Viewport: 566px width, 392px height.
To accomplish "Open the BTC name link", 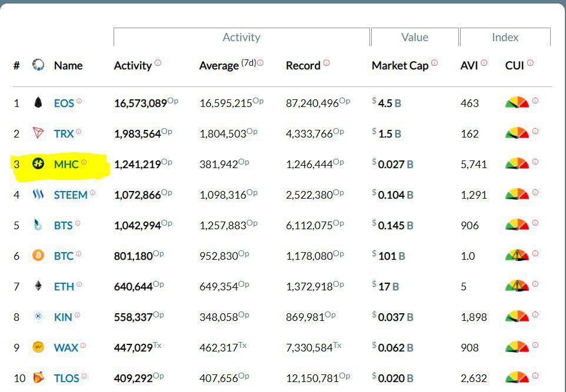I will [x=64, y=256].
